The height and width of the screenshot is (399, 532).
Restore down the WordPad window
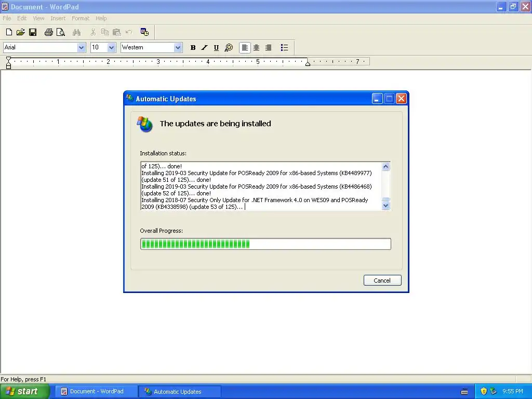click(513, 6)
